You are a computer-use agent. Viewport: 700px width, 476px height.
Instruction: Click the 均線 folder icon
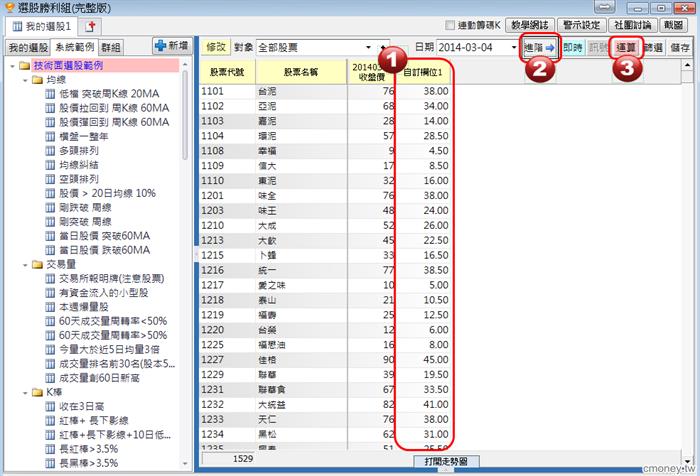pos(38,80)
